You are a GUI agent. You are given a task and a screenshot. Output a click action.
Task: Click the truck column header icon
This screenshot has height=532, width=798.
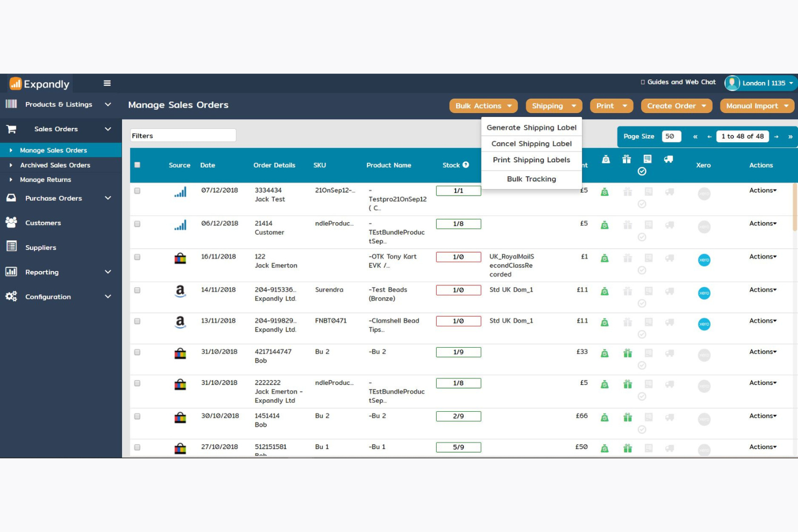tap(668, 159)
